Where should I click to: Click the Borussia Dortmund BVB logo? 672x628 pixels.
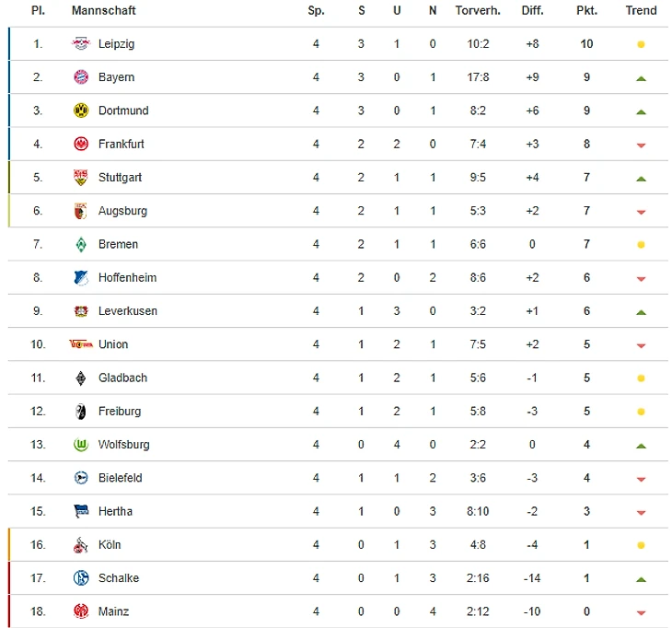point(80,110)
